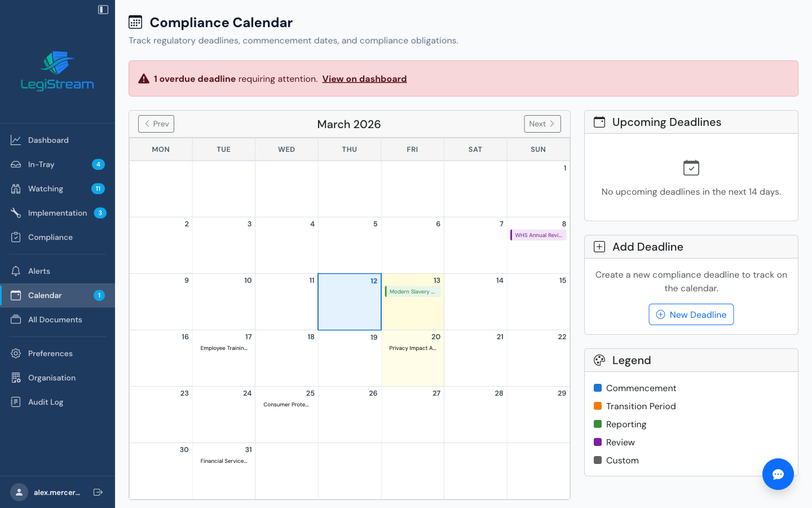Click the New Deadline button
Viewport: 812px width, 508px height.
(691, 314)
